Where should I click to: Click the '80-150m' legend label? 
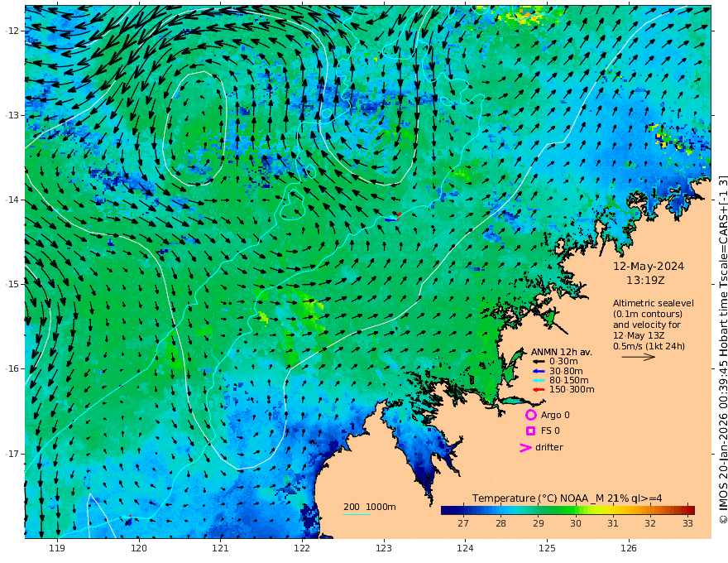tap(569, 381)
